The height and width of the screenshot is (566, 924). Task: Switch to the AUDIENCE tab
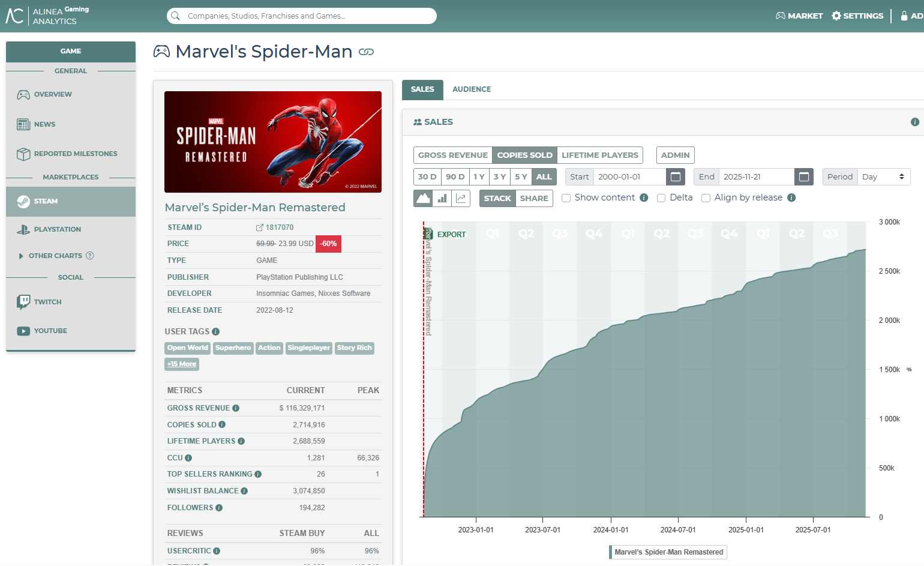[472, 89]
